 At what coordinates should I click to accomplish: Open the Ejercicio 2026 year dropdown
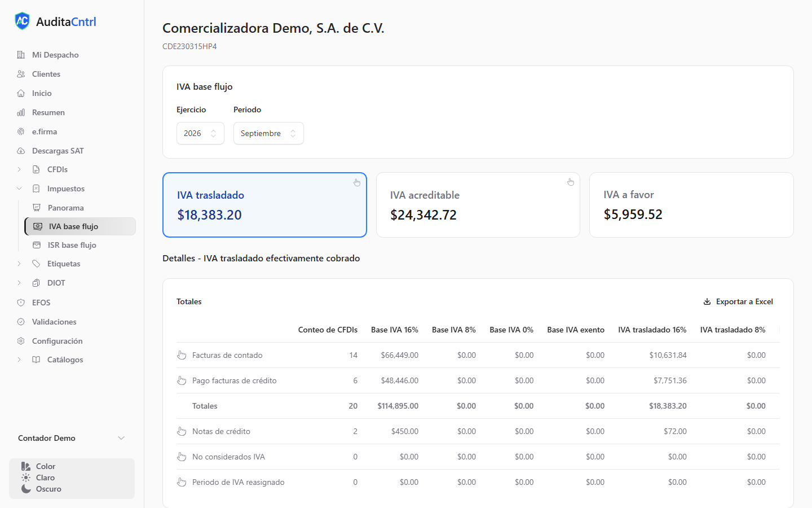[x=200, y=133]
